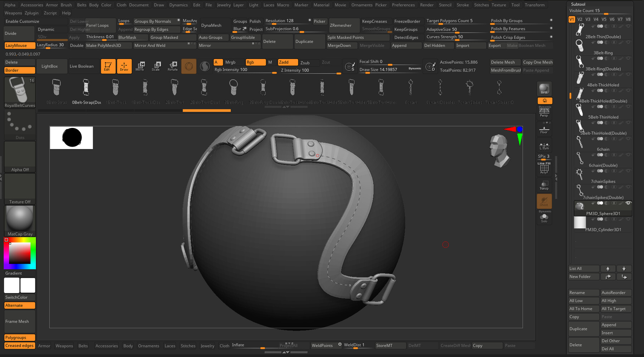Toggle visibility eye of 3Belt-Ring subtool

[628, 43]
